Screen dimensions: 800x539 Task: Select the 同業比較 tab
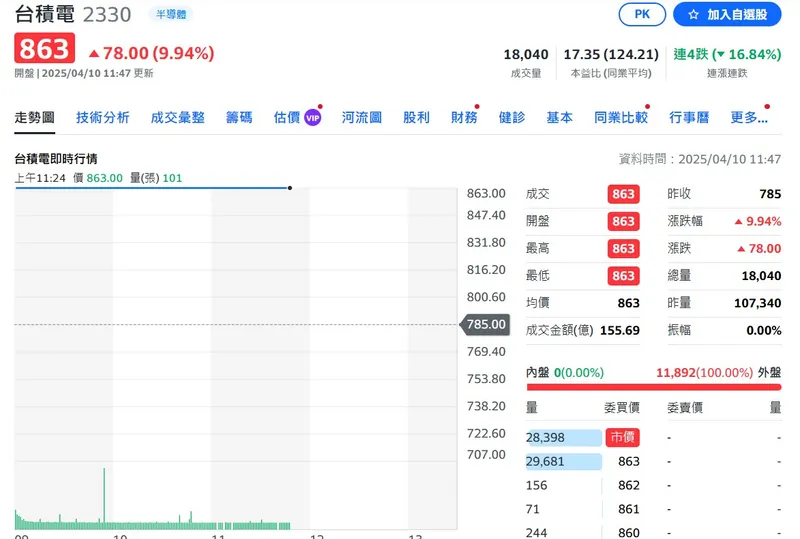(620, 117)
